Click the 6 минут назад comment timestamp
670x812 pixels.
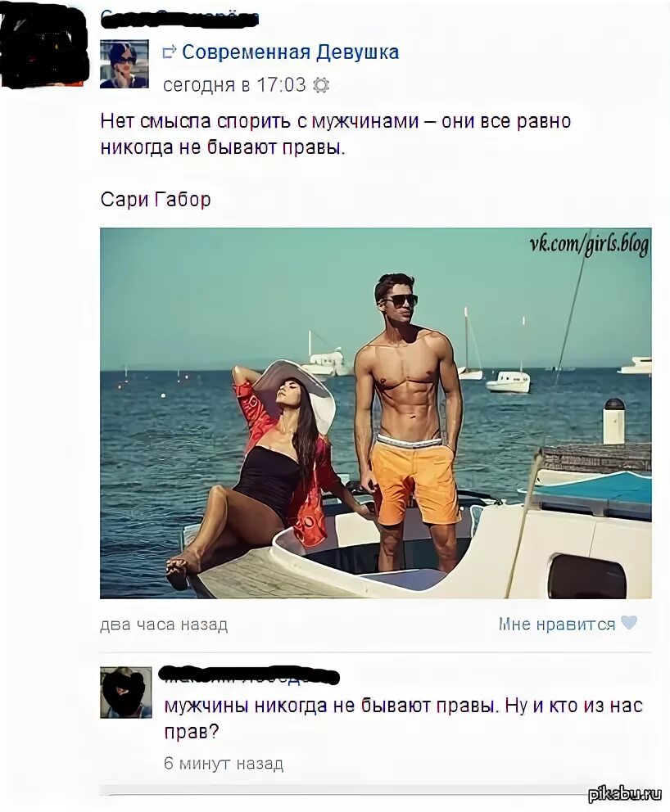(224, 764)
